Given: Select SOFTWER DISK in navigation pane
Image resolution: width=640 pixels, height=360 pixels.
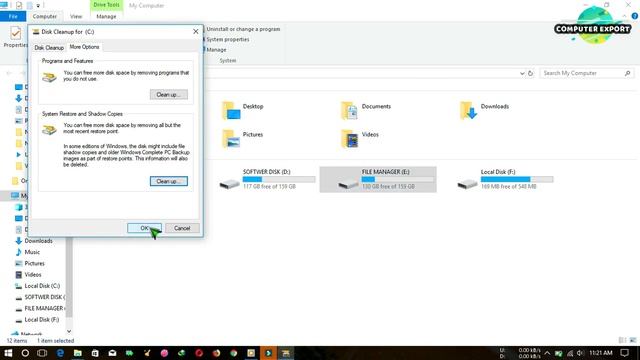Looking at the screenshot, I should coord(44,297).
